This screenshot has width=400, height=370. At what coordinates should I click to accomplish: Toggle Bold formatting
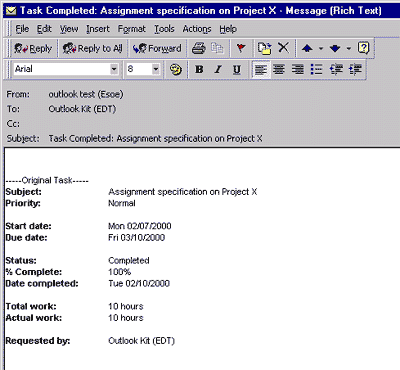pyautogui.click(x=199, y=69)
